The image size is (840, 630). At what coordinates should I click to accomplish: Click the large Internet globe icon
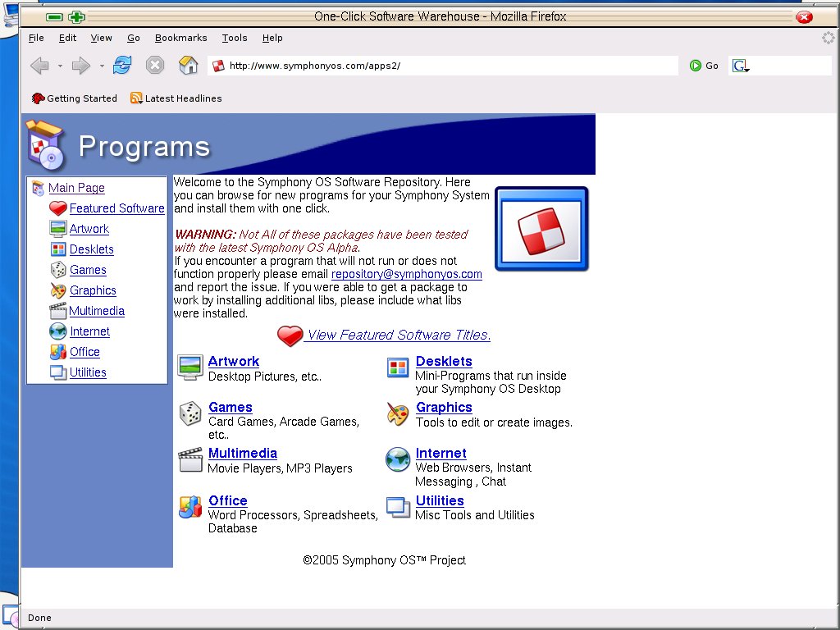398,459
